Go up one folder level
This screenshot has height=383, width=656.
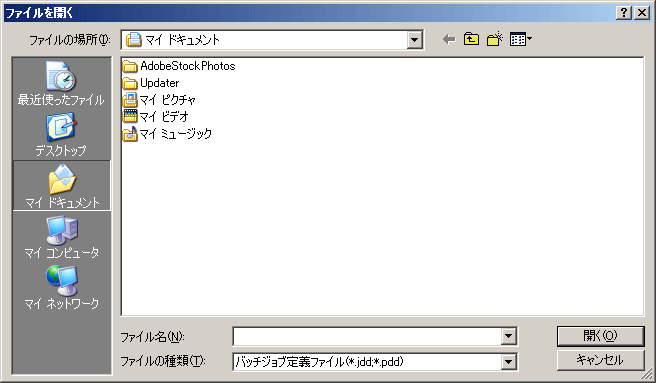coord(472,39)
